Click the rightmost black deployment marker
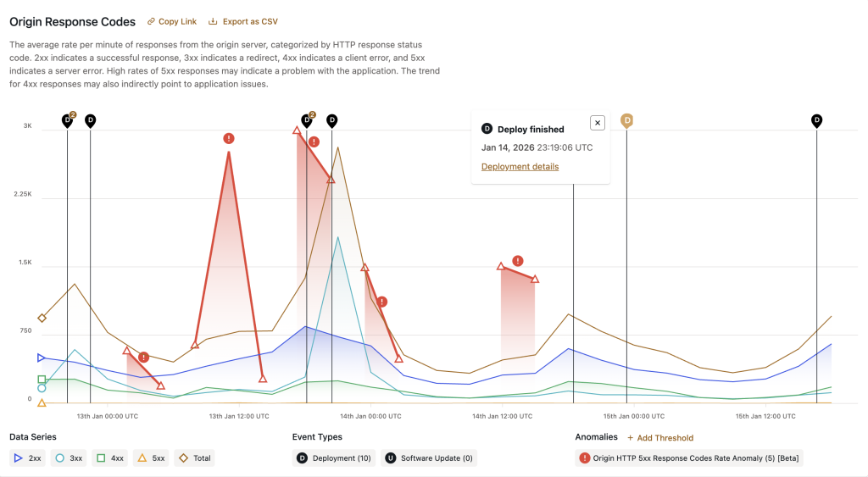868x477 pixels. [x=816, y=120]
